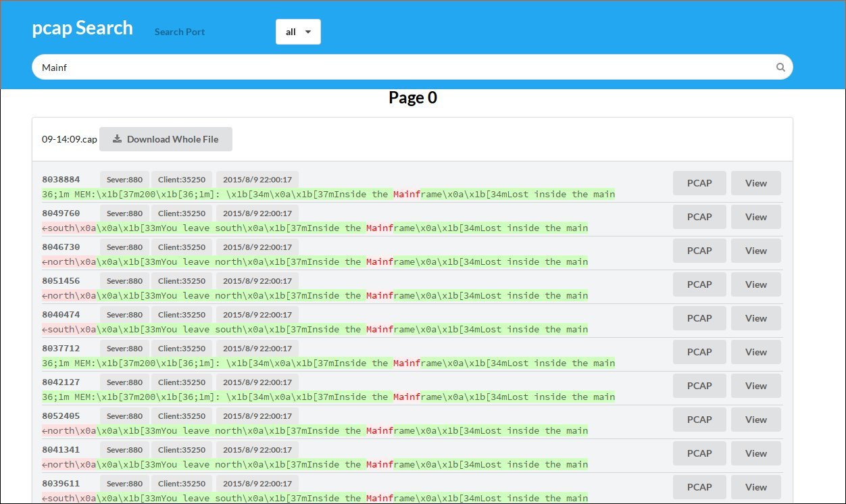Click the Search Port label
The image size is (846, 504).
click(x=180, y=32)
